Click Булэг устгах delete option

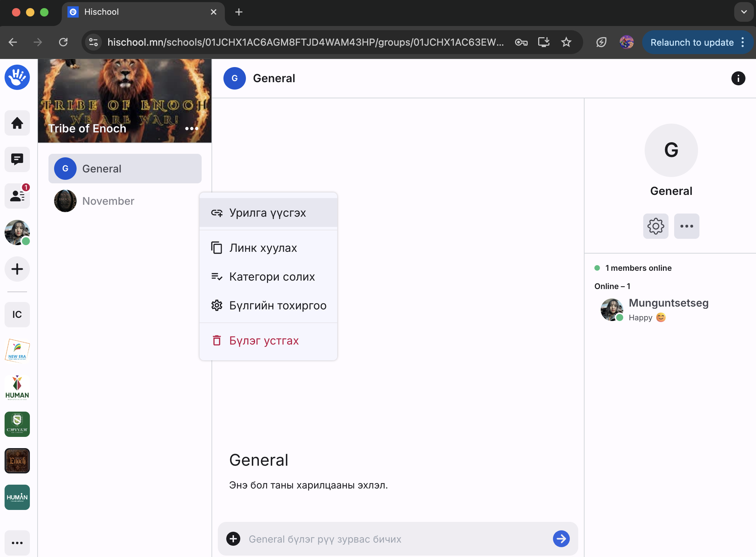coord(264,341)
